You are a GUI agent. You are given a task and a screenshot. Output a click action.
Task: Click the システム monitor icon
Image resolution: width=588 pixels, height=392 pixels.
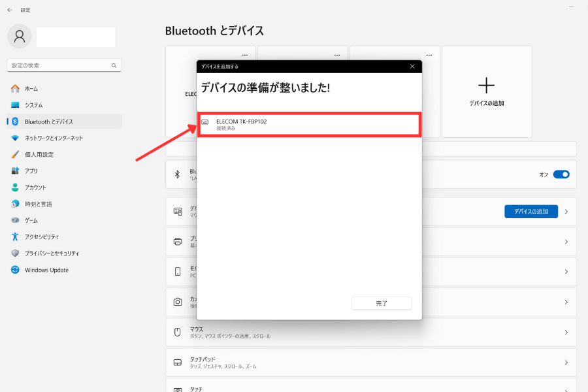(x=15, y=105)
